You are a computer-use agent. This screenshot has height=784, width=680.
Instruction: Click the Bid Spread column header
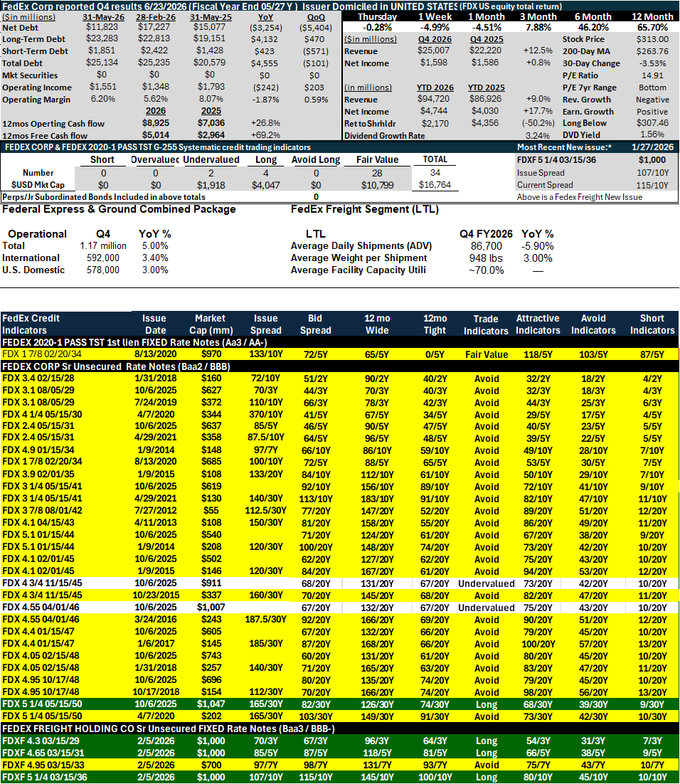click(315, 324)
